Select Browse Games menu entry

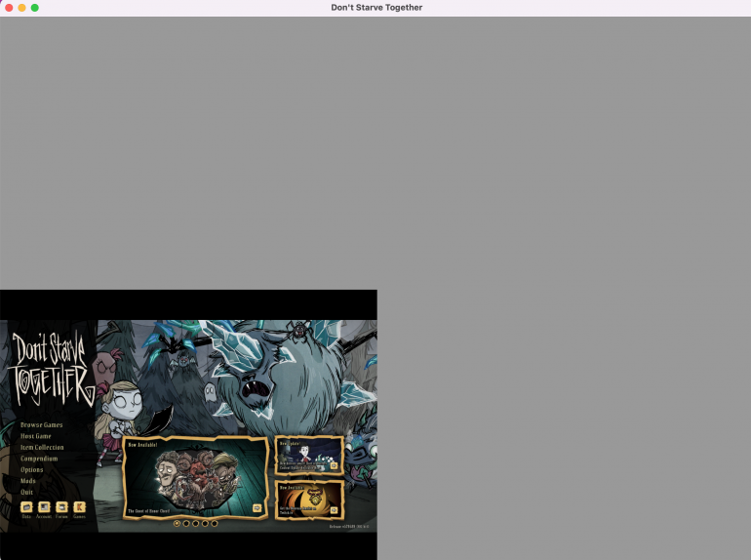41,425
